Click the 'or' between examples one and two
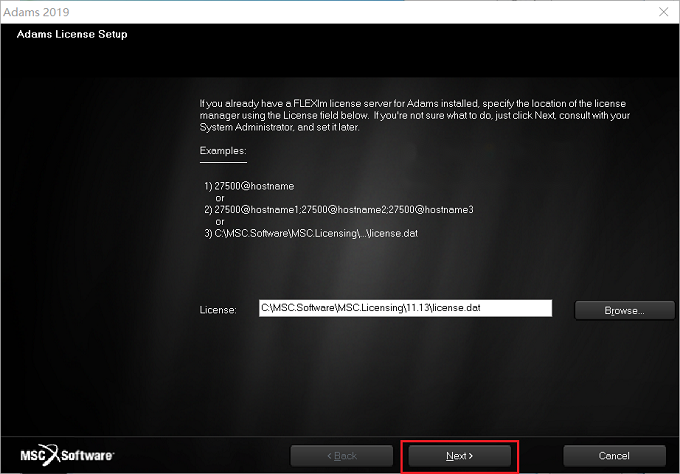Image resolution: width=680 pixels, height=474 pixels. point(220,198)
